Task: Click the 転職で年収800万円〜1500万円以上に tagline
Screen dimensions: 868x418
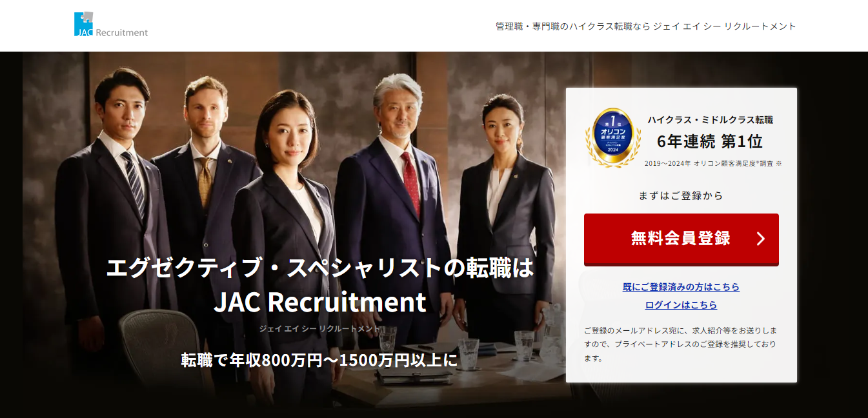Action: pyautogui.click(x=319, y=360)
